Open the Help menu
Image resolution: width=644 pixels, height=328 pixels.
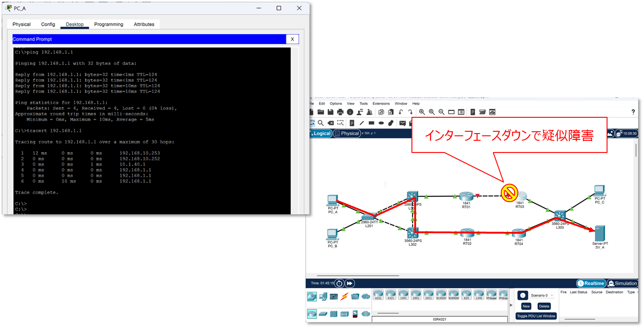point(416,104)
